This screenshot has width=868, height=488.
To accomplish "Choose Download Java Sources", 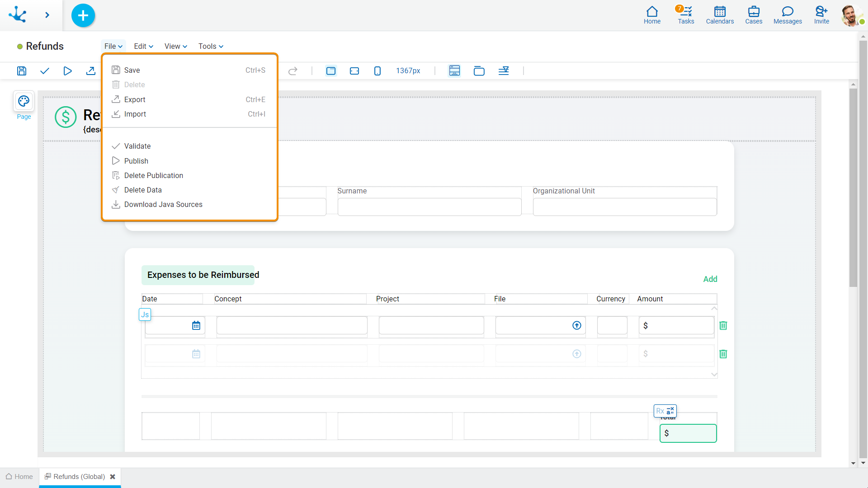I will coord(189,204).
